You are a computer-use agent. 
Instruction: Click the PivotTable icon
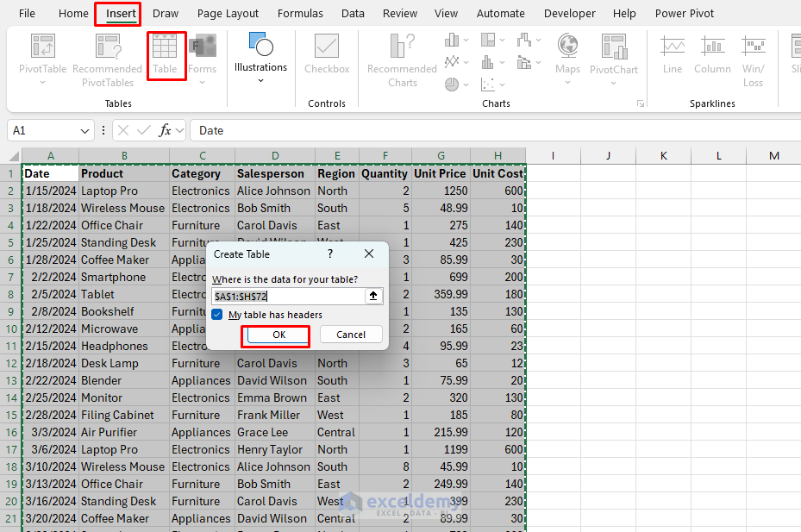(43, 47)
